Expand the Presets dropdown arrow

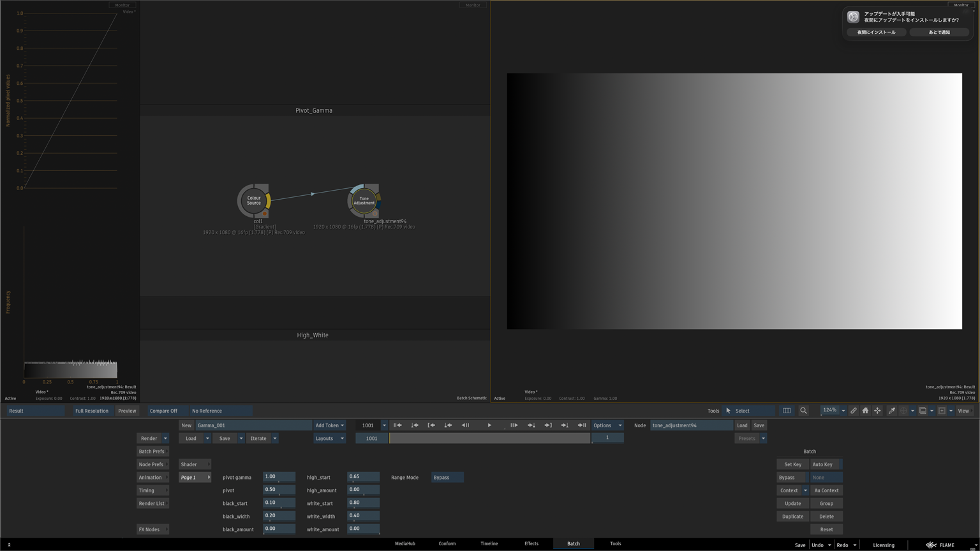763,438
